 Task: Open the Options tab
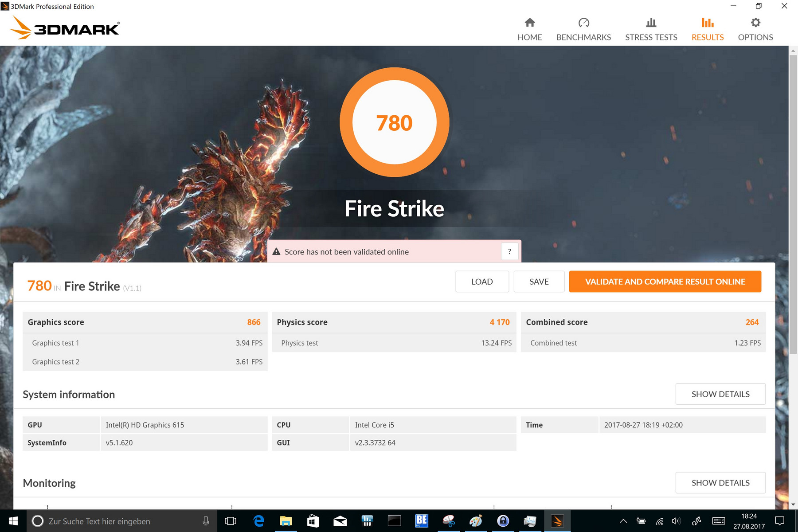(x=755, y=30)
